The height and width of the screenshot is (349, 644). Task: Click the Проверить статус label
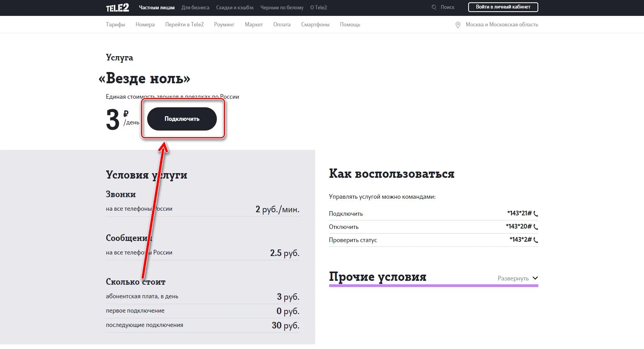[353, 240]
